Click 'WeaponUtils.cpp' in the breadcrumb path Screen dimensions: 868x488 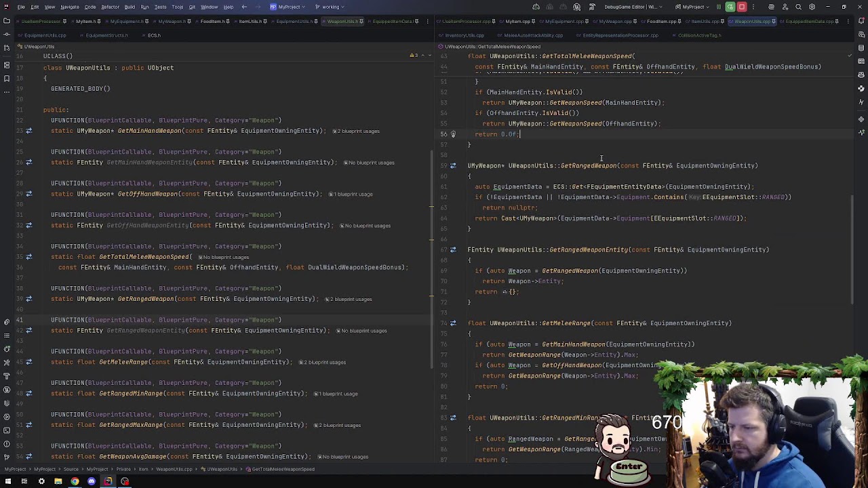tap(174, 469)
